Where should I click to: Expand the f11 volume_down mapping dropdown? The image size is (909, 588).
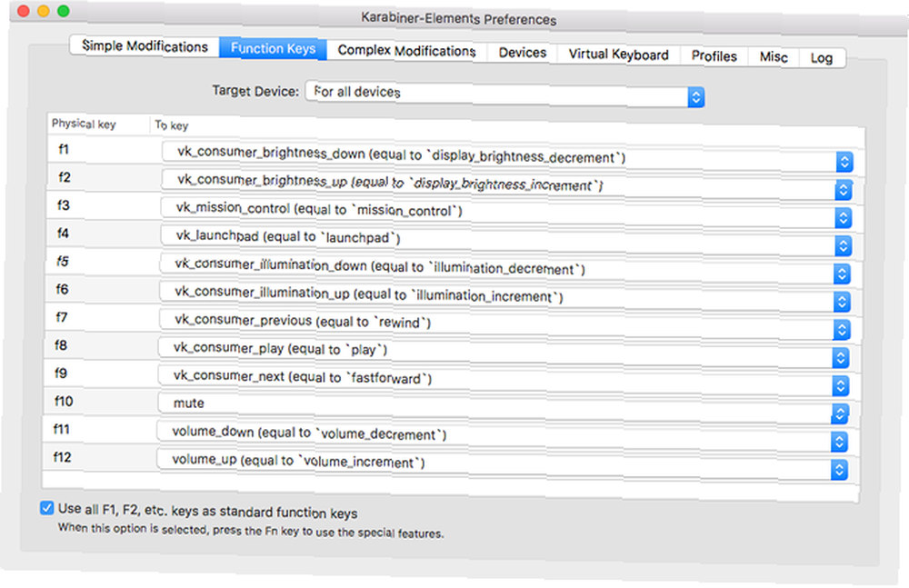[x=502, y=435]
